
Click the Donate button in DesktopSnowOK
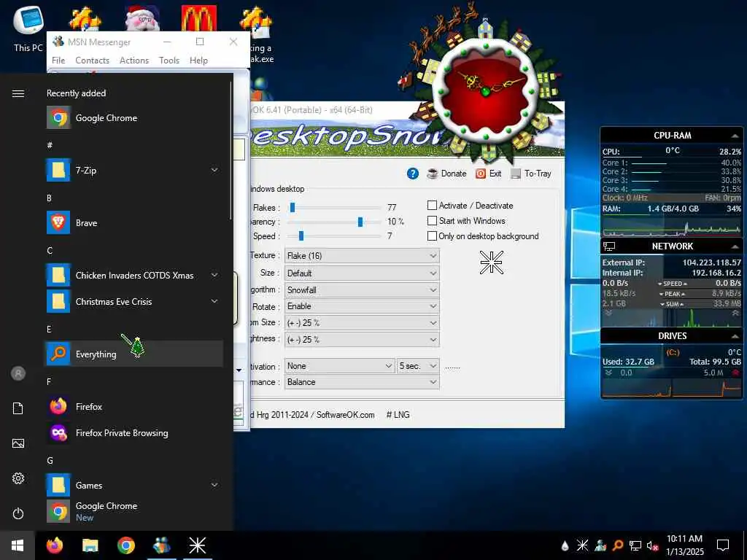[447, 174]
